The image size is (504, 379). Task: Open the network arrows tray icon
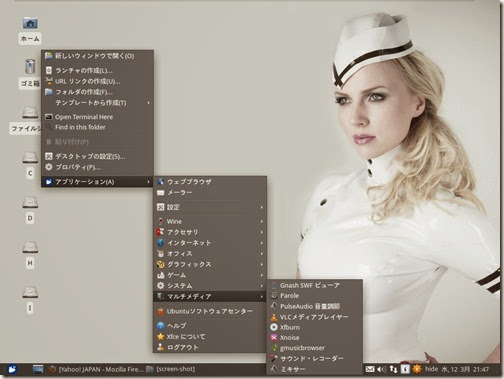pos(393,369)
